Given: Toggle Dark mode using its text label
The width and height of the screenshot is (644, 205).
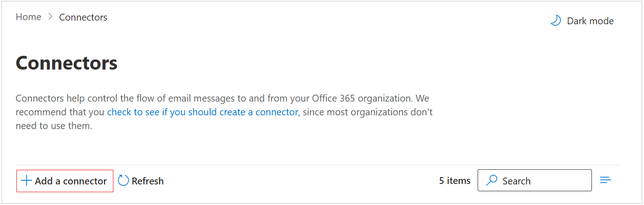Looking at the screenshot, I should pyautogui.click(x=590, y=21).
